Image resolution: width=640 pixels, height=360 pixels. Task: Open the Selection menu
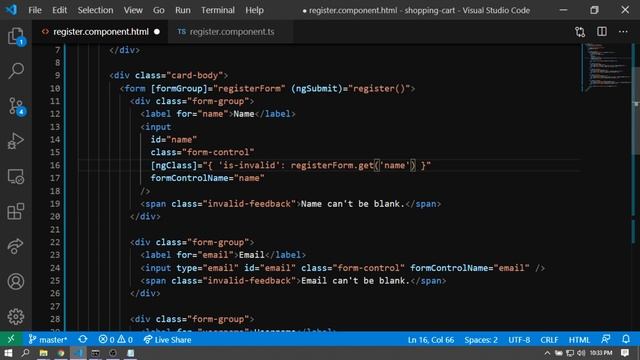point(96,10)
